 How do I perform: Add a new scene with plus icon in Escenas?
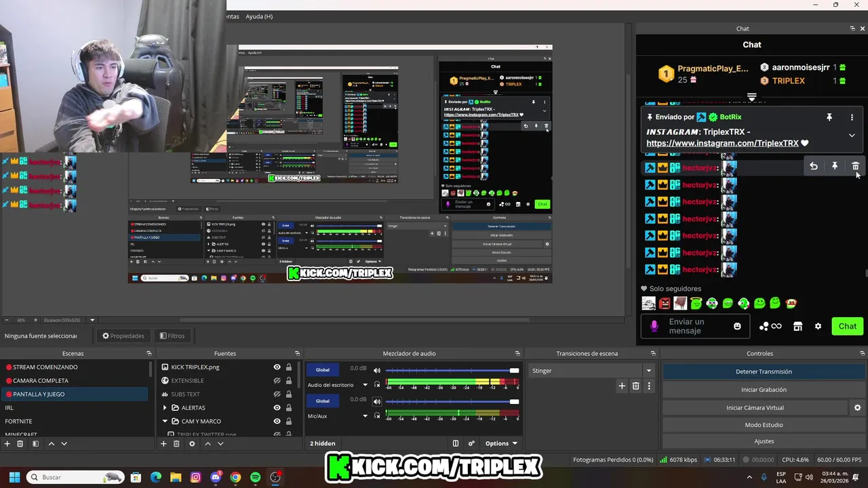pos(7,443)
